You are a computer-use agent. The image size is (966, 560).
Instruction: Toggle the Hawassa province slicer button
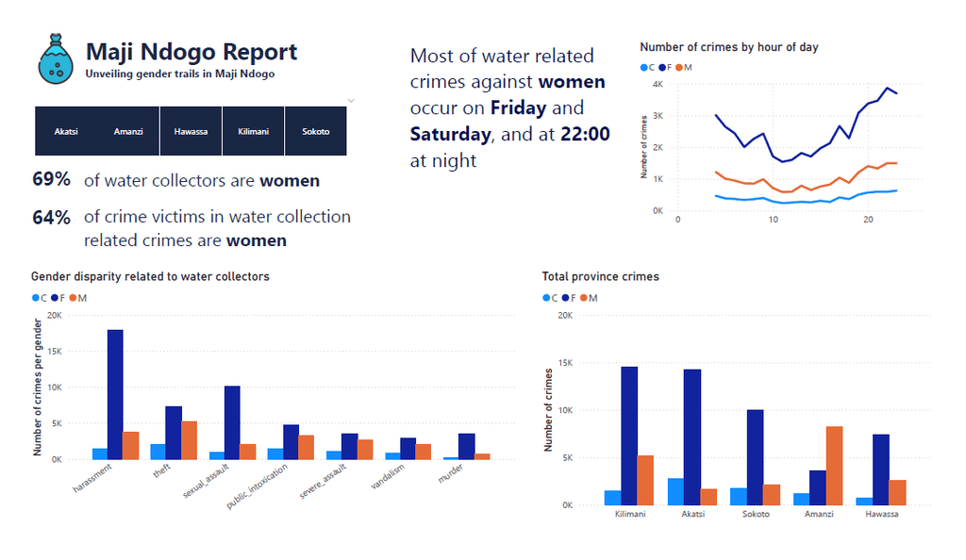click(x=191, y=131)
